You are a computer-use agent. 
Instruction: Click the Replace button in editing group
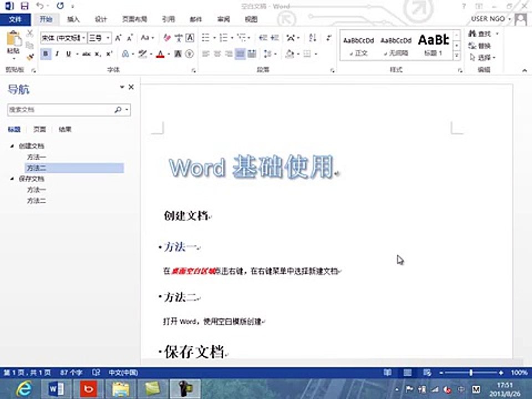[x=480, y=45]
